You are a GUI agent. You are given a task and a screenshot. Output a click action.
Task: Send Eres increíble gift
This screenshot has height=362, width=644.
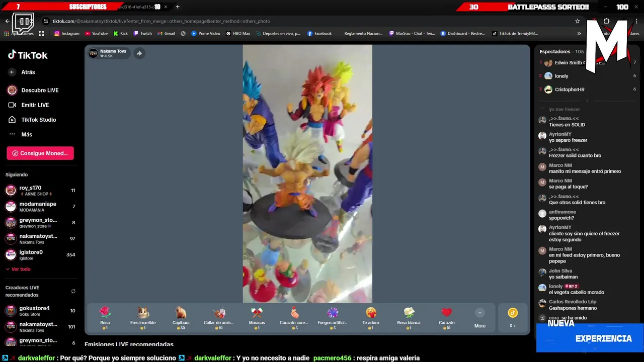click(x=143, y=318)
